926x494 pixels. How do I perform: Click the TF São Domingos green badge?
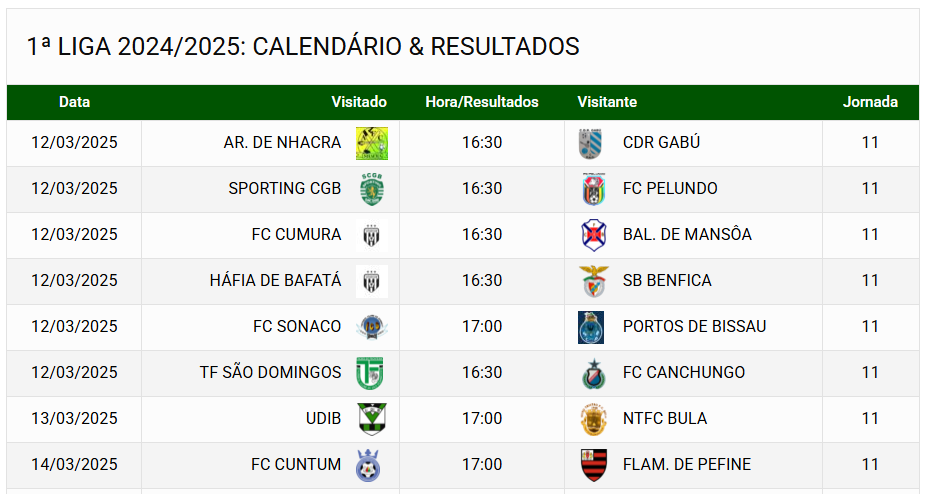(x=370, y=373)
